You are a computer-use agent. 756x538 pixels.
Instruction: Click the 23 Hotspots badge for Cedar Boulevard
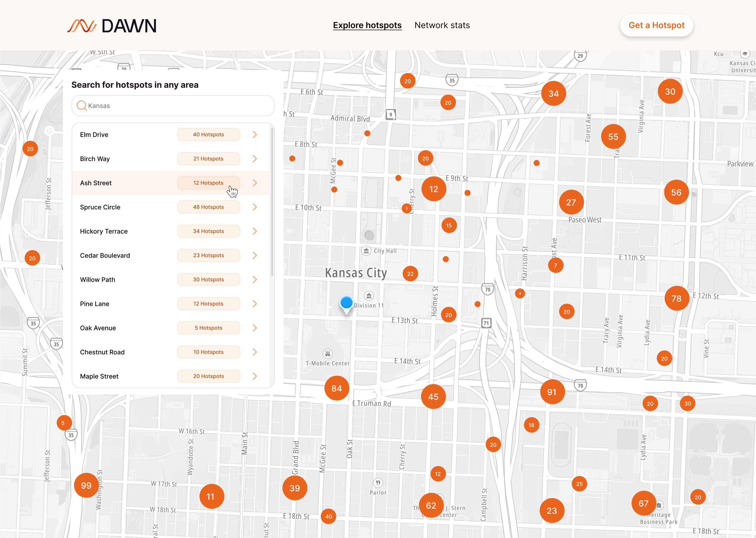point(208,255)
